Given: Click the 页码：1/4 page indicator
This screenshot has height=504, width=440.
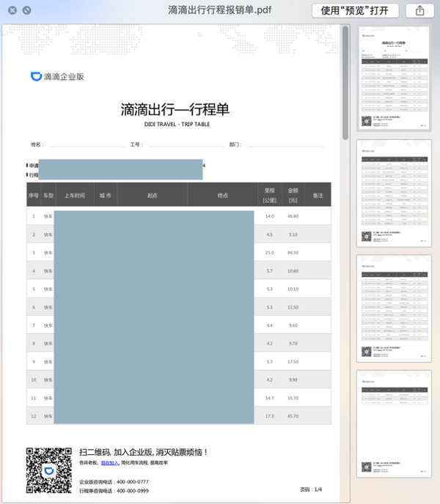Looking at the screenshot, I should click(x=311, y=489).
